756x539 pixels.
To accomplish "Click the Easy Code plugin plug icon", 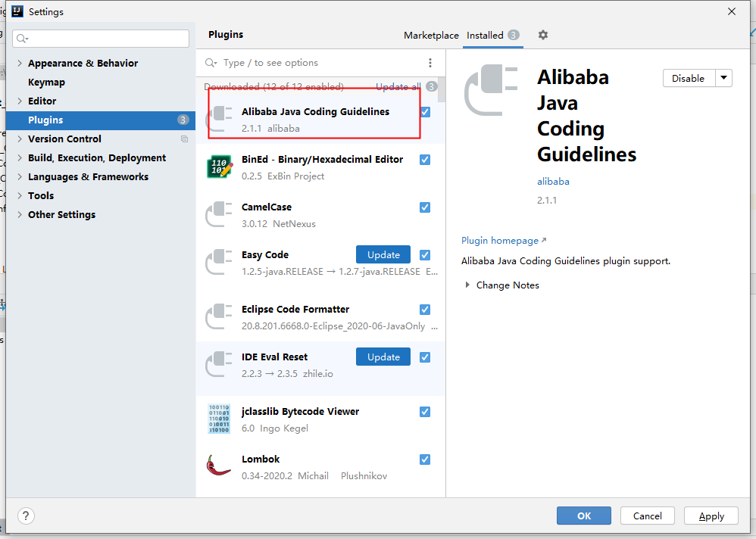I will point(219,262).
